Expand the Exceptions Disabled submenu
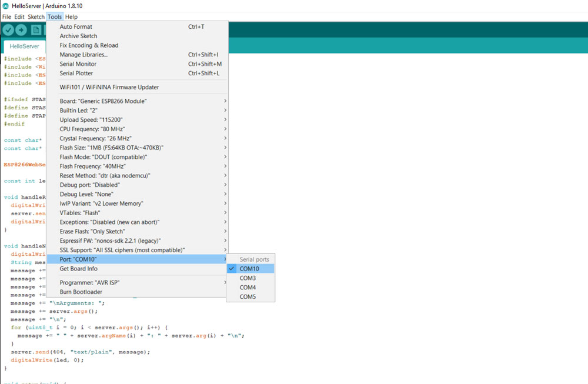 tap(137, 222)
